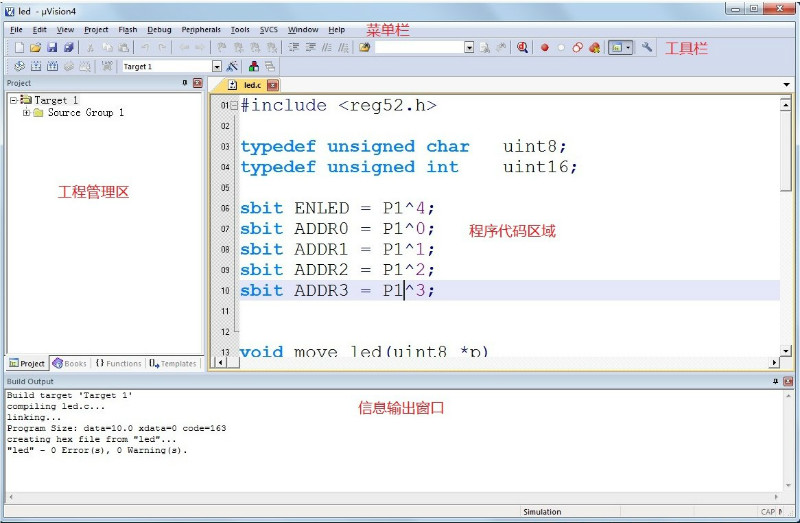The width and height of the screenshot is (800, 523).
Task: Close the led.c editor tab
Action: [272, 86]
